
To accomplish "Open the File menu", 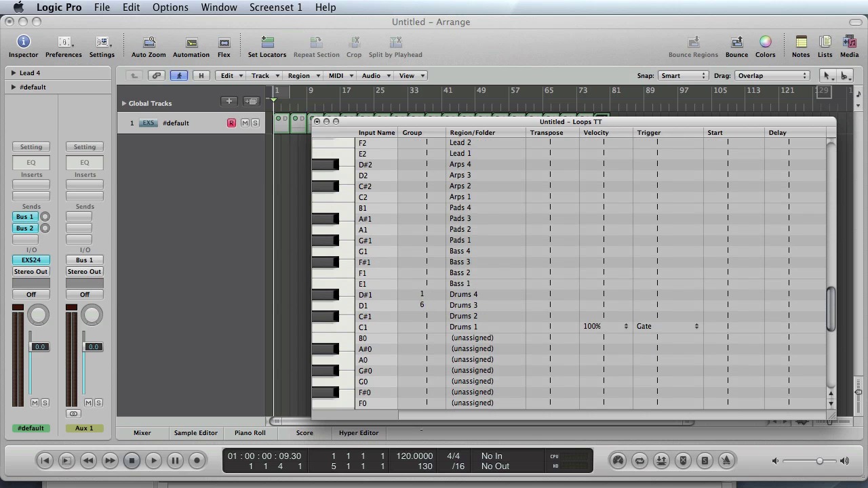I will pyautogui.click(x=102, y=7).
